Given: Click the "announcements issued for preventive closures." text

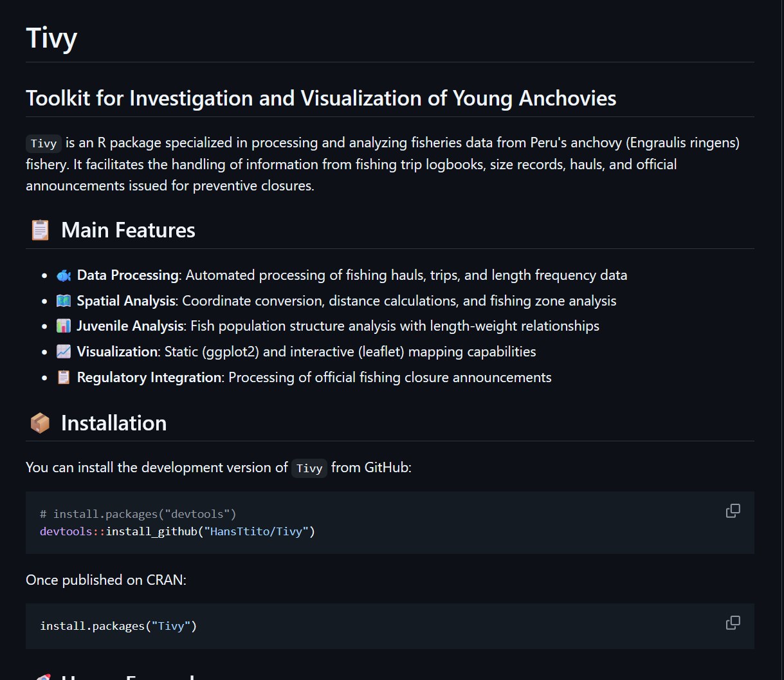Looking at the screenshot, I should tap(170, 187).
